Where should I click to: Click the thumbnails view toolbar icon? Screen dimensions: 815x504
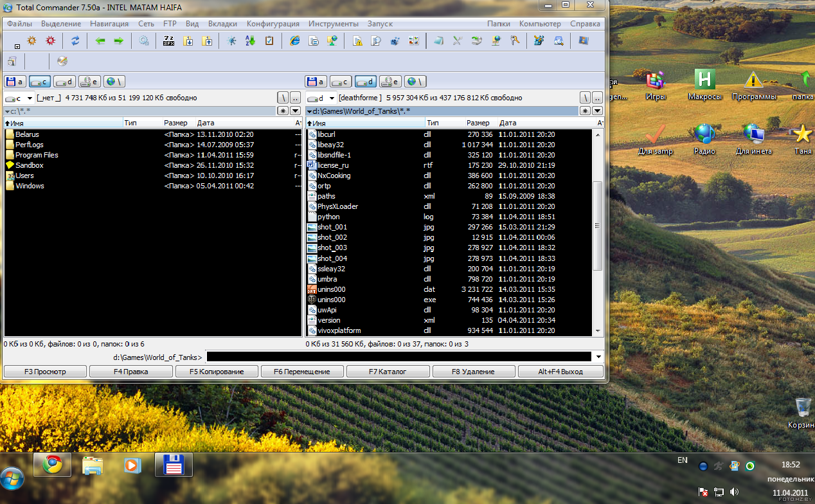click(413, 40)
